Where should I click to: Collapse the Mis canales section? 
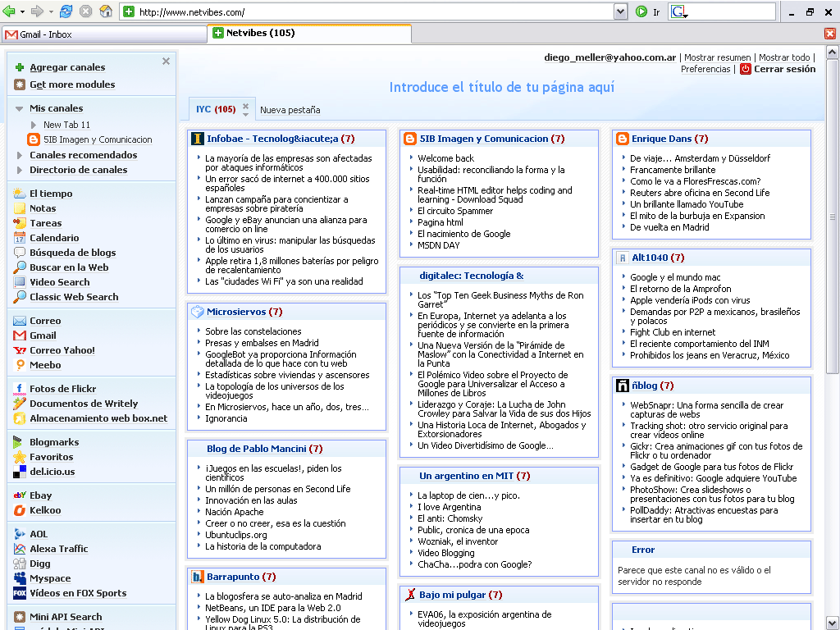20,109
